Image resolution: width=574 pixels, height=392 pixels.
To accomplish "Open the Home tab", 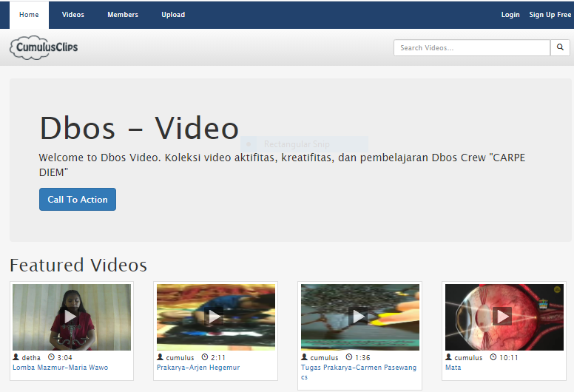I will [29, 15].
